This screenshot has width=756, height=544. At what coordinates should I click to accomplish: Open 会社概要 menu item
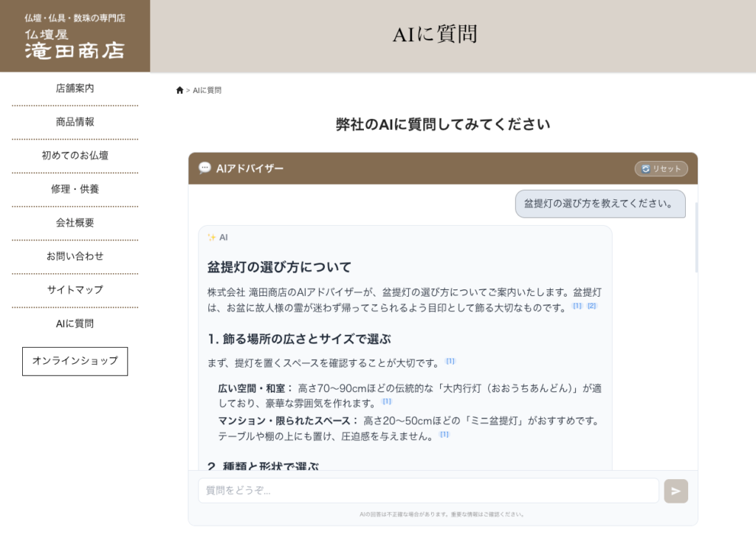[75, 223]
